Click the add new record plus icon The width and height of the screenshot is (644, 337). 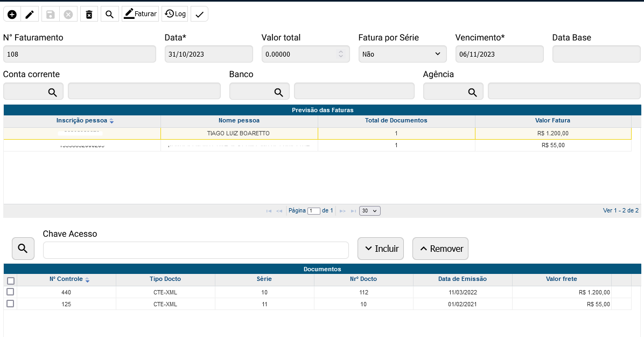(x=12, y=15)
